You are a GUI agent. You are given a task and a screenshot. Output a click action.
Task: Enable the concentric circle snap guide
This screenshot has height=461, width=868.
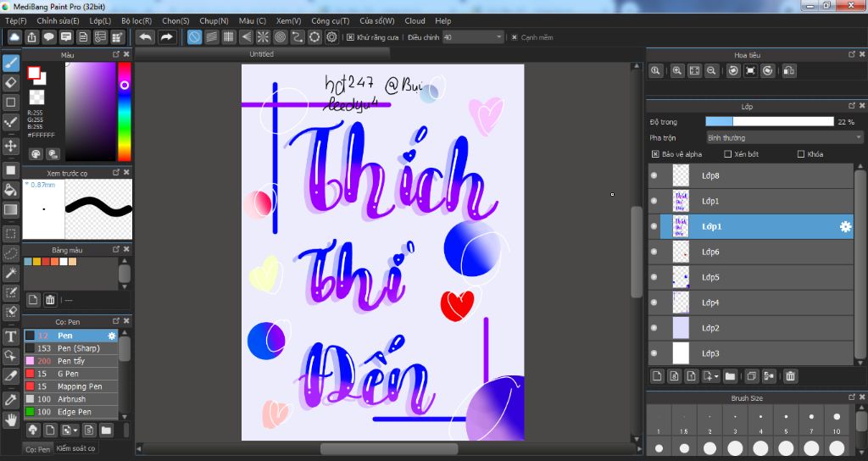280,37
